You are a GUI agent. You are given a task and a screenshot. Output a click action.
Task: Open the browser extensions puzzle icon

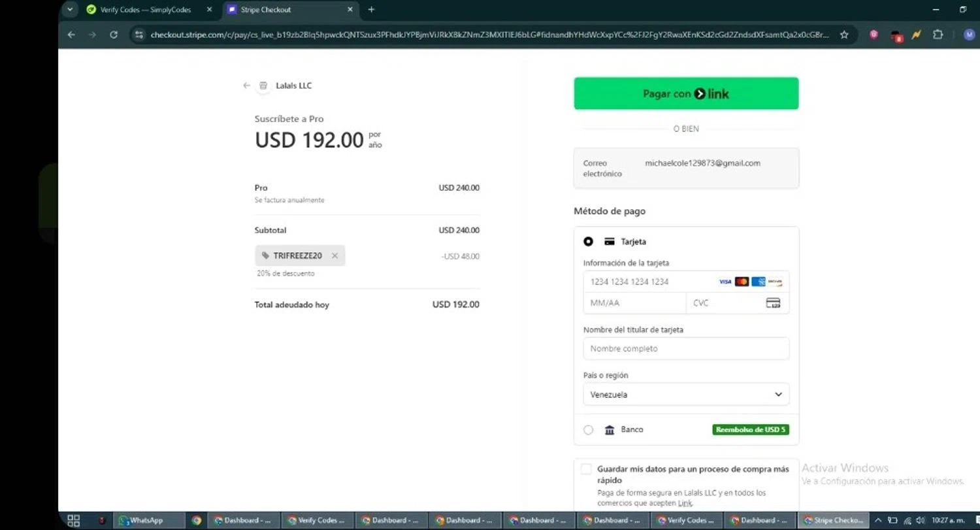tap(938, 35)
